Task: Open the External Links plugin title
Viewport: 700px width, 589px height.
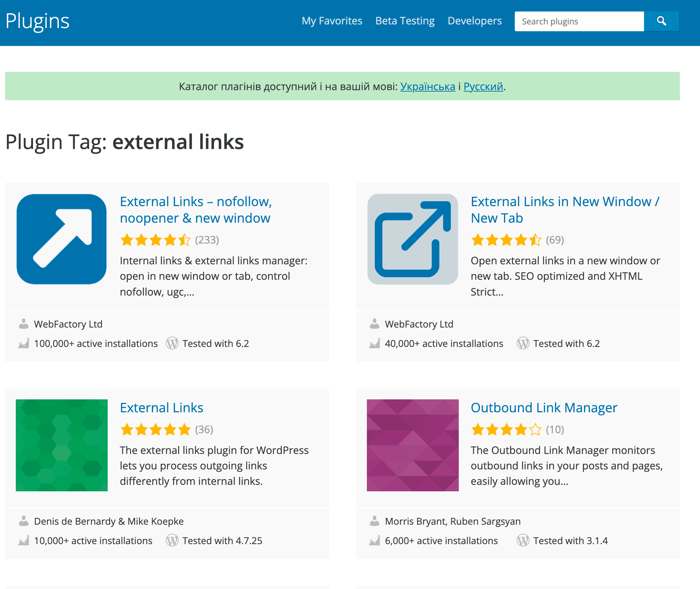Action: (x=162, y=408)
